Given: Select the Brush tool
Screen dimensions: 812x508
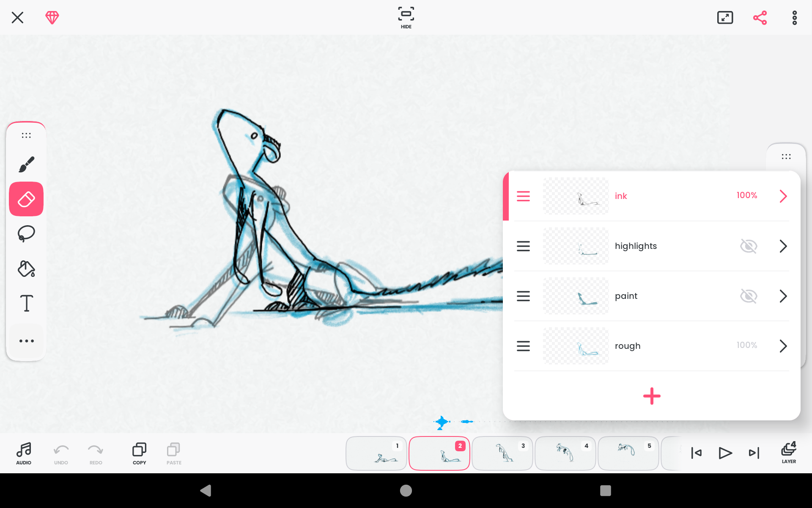Looking at the screenshot, I should [26, 165].
